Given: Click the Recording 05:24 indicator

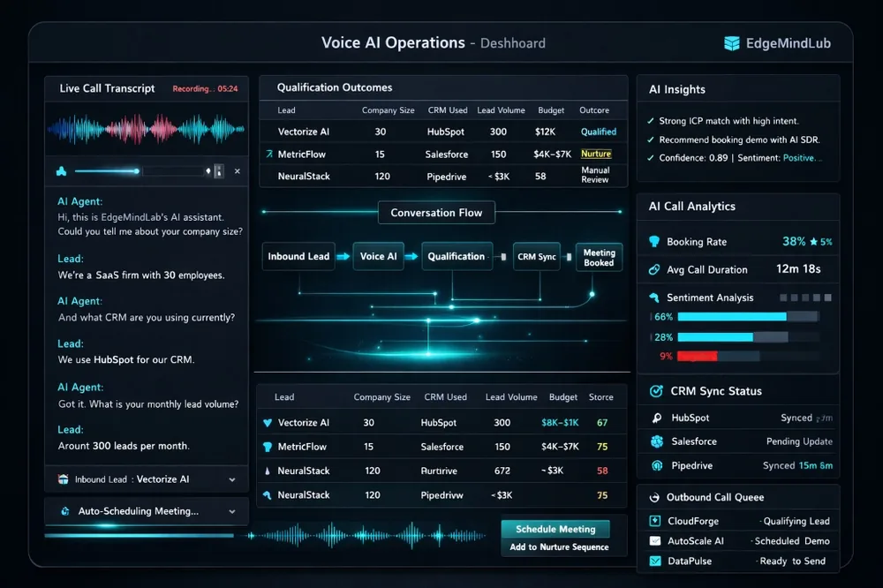Looking at the screenshot, I should click(x=205, y=88).
